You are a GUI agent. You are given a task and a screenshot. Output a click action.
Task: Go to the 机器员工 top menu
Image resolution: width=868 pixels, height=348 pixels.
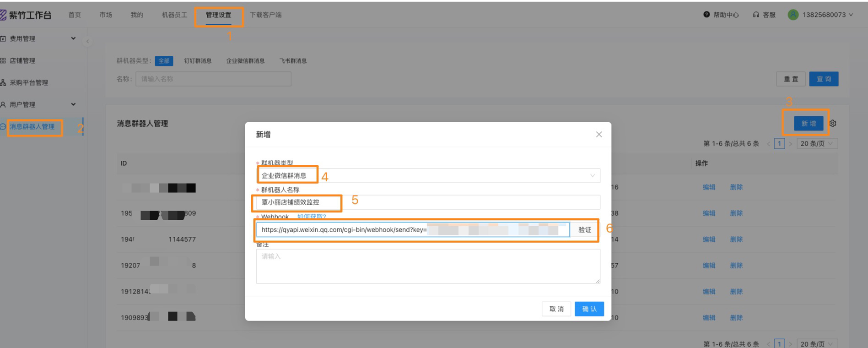(x=174, y=15)
